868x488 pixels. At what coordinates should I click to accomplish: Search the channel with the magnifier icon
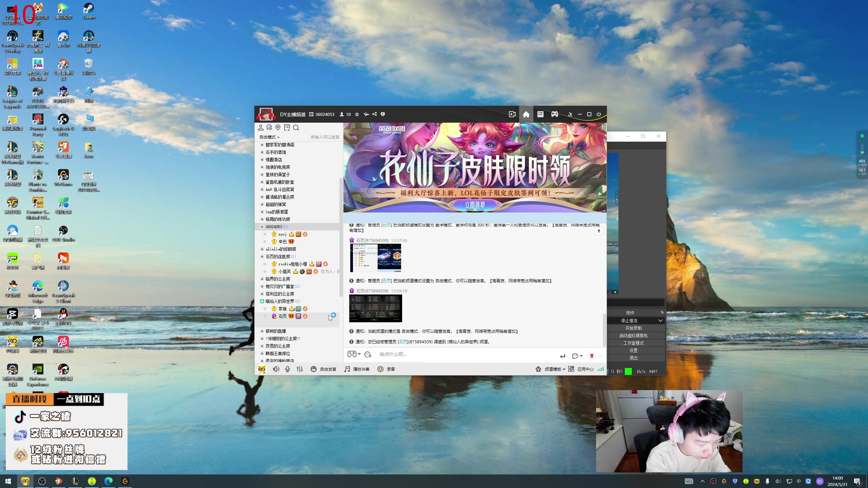click(x=296, y=128)
